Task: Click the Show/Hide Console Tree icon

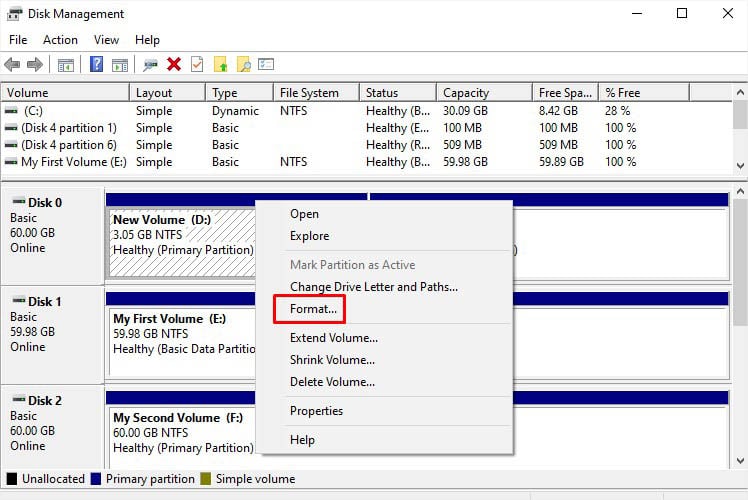Action: click(x=66, y=65)
